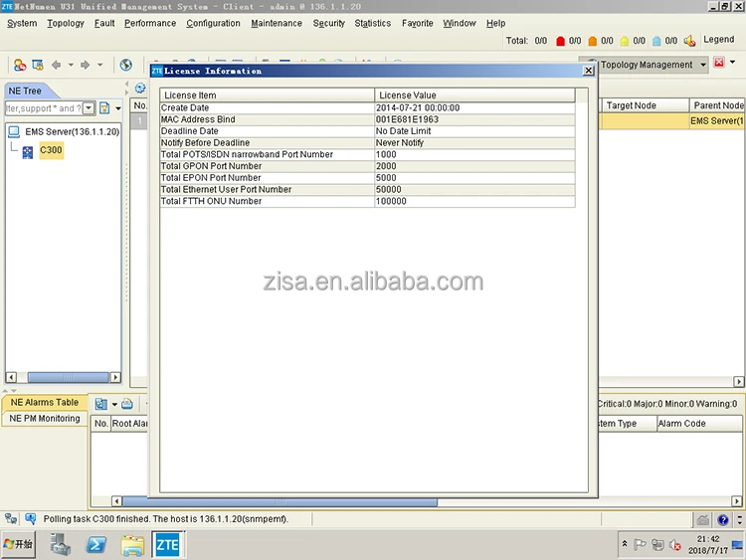Click the orange major alarm indicator
The width and height of the screenshot is (746, 560).
tap(593, 41)
